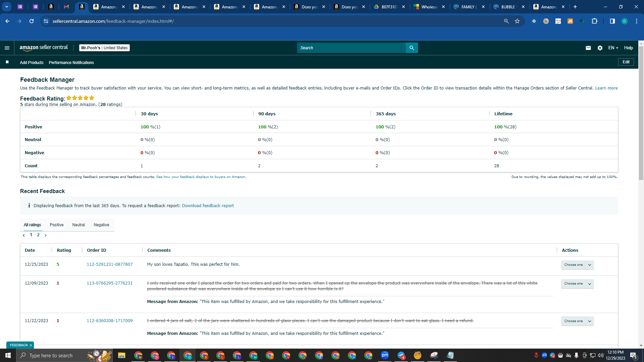
Task: Close the FEEDBACK widget
Action: [31, 345]
